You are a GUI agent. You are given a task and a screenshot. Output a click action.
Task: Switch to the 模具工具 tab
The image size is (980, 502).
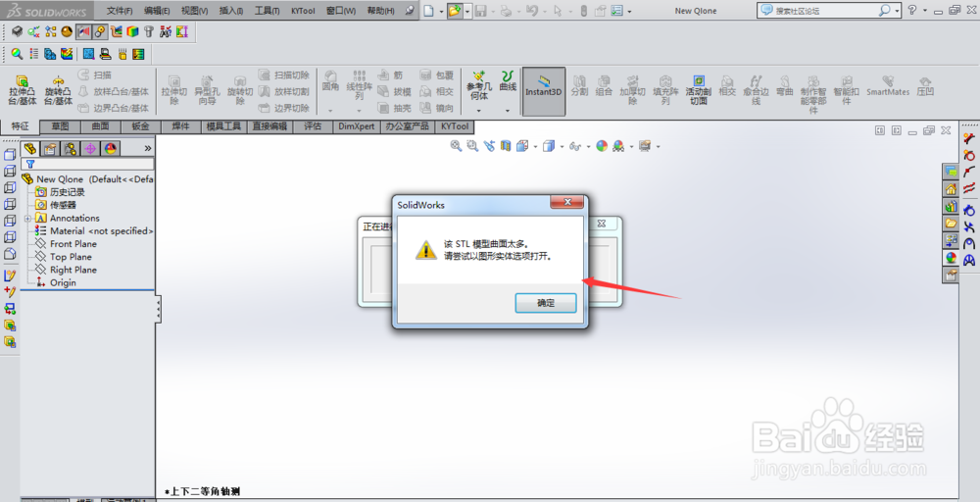[223, 126]
